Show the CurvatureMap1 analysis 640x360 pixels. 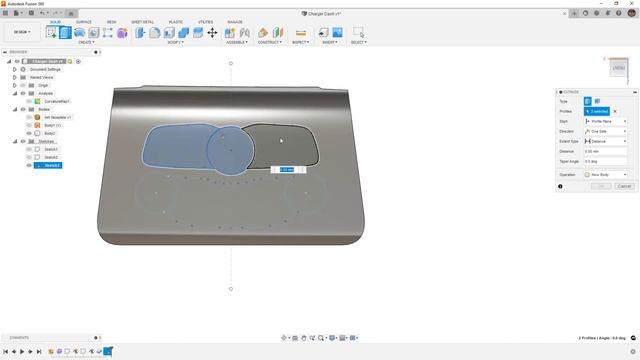point(29,102)
